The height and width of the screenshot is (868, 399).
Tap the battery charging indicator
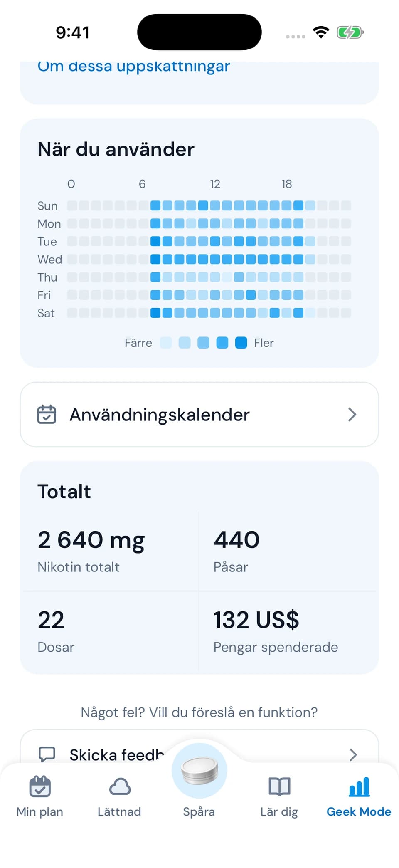[350, 32]
